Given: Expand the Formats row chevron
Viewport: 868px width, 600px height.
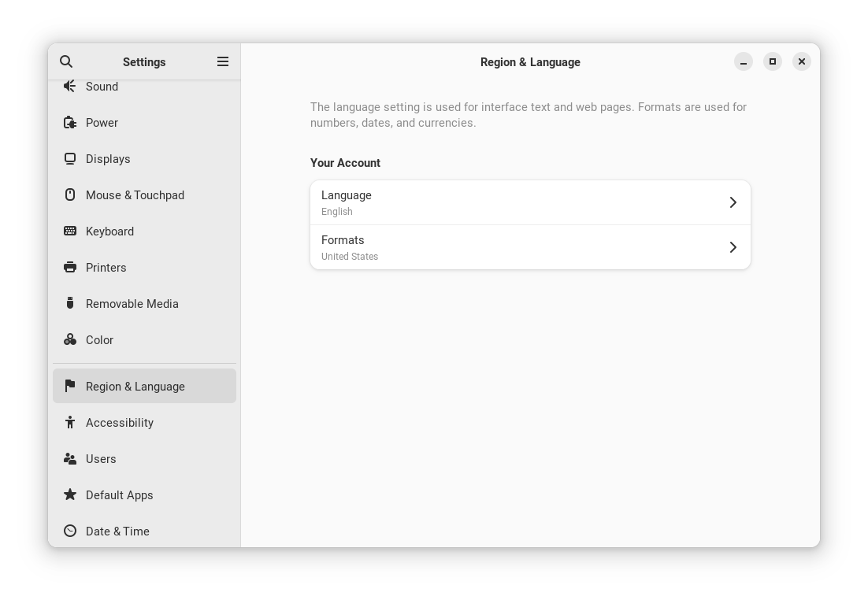Looking at the screenshot, I should [x=733, y=247].
